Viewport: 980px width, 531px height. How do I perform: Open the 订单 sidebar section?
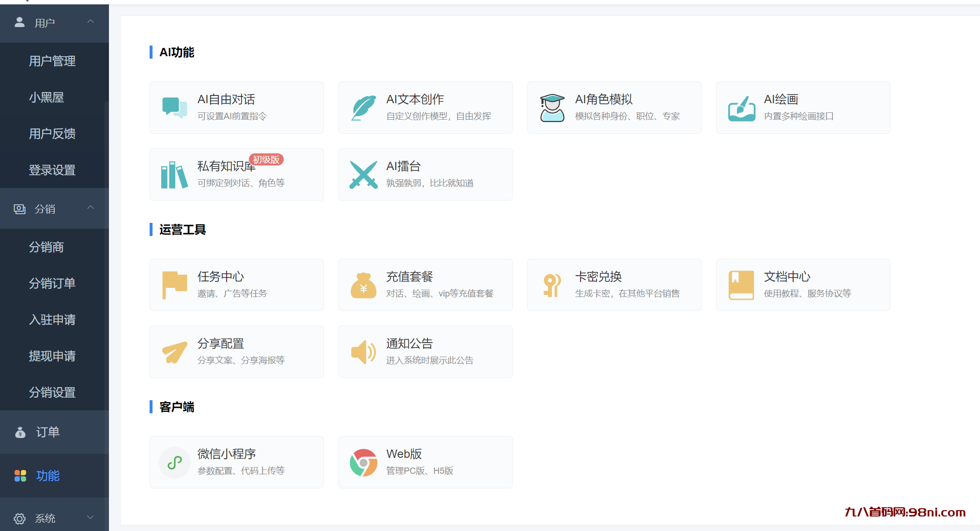pos(47,432)
